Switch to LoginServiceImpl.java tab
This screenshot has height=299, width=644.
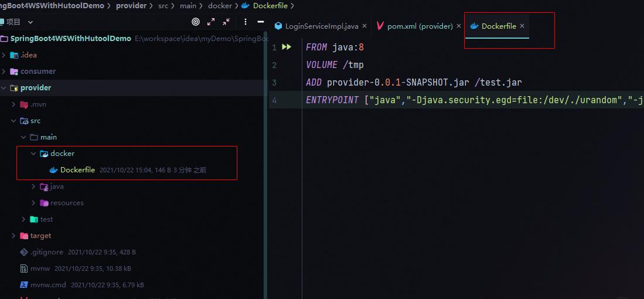[x=321, y=26]
